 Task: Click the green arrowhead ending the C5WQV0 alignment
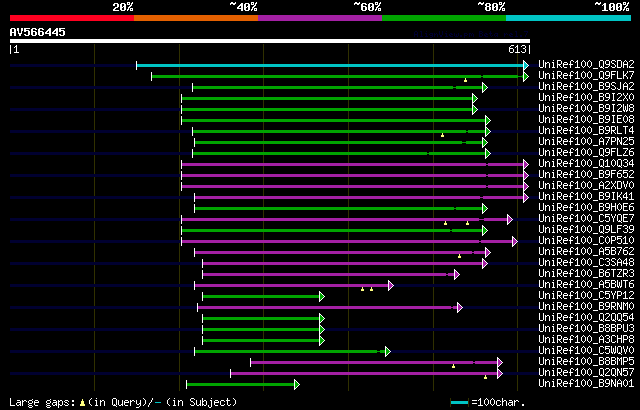(388, 351)
